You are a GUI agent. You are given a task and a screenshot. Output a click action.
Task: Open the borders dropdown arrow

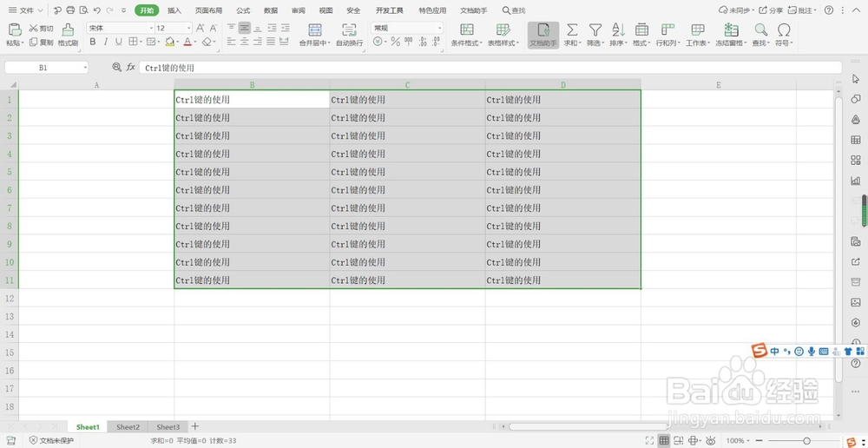(141, 42)
